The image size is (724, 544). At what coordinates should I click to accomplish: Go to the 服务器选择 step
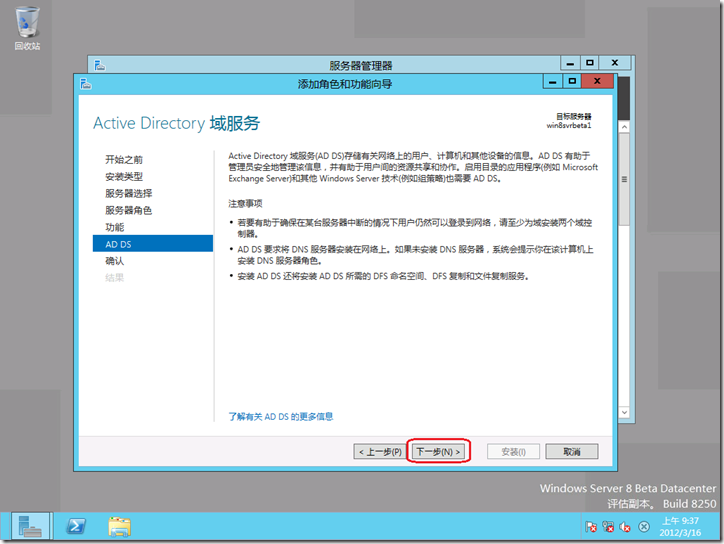point(128,193)
